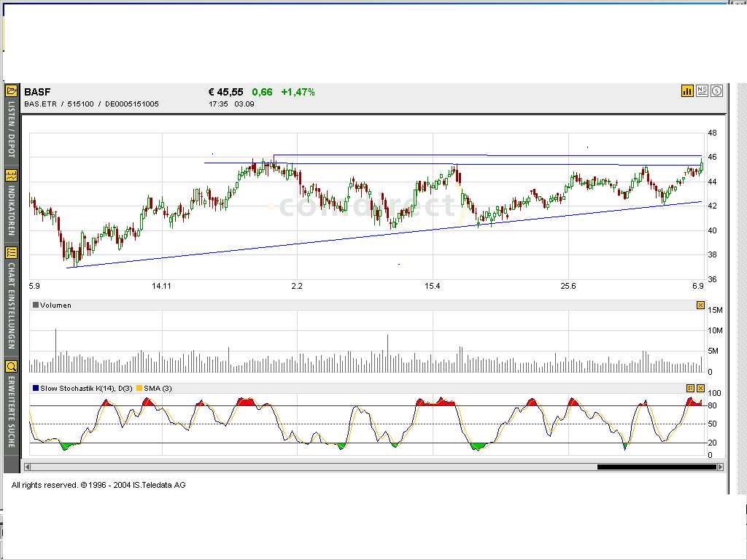This screenshot has width=747, height=560.
Task: Click the ISIN DE0005151005 link
Action: coord(133,104)
